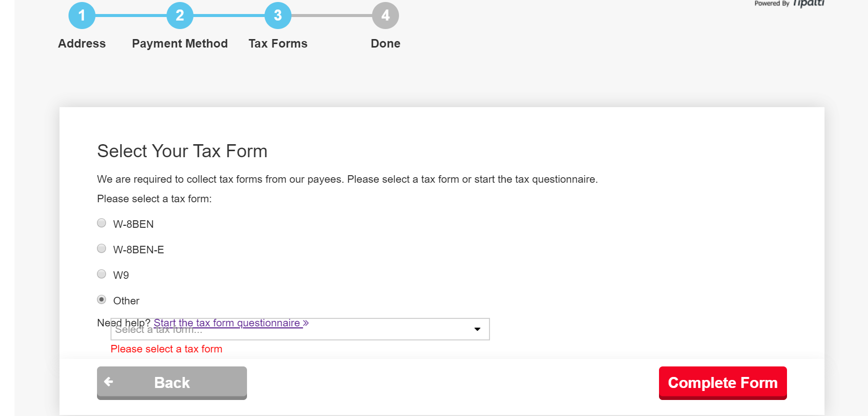Click the step 2 Payment Method circle
Screen dimensions: 868x416
[x=180, y=16]
